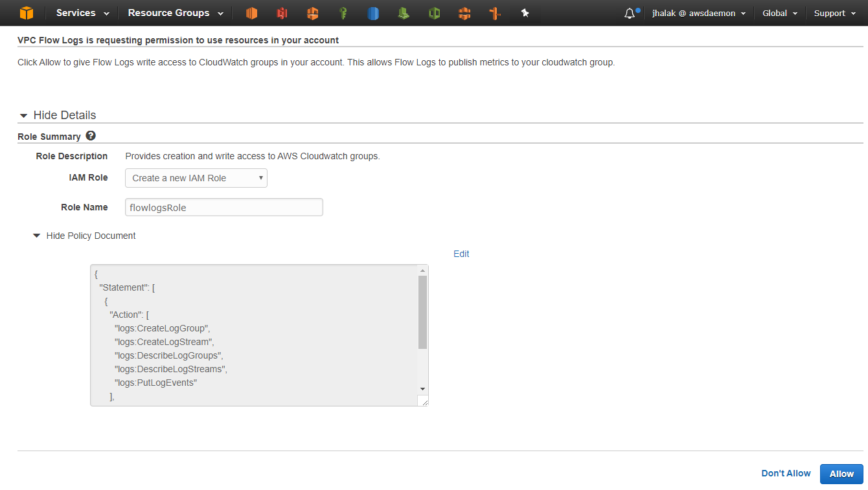868x490 pixels.
Task: Click the "logs:DescribeLogStreams" policy line
Action: point(171,369)
